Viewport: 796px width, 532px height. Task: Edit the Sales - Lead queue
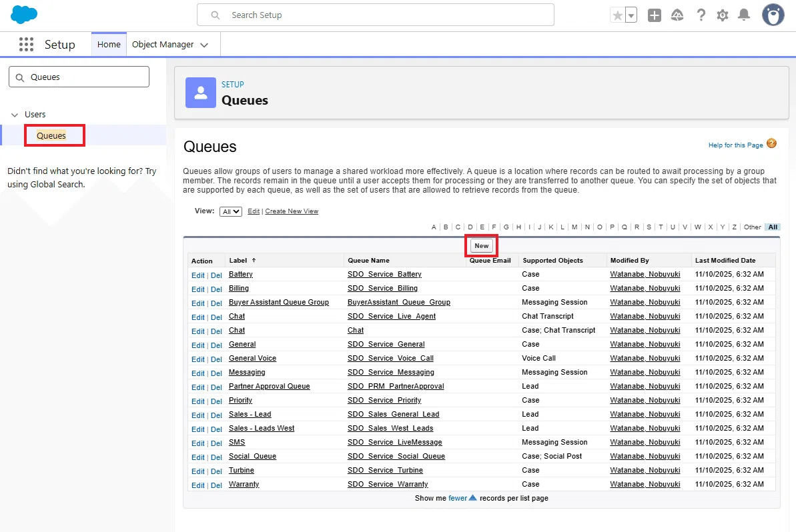click(198, 415)
